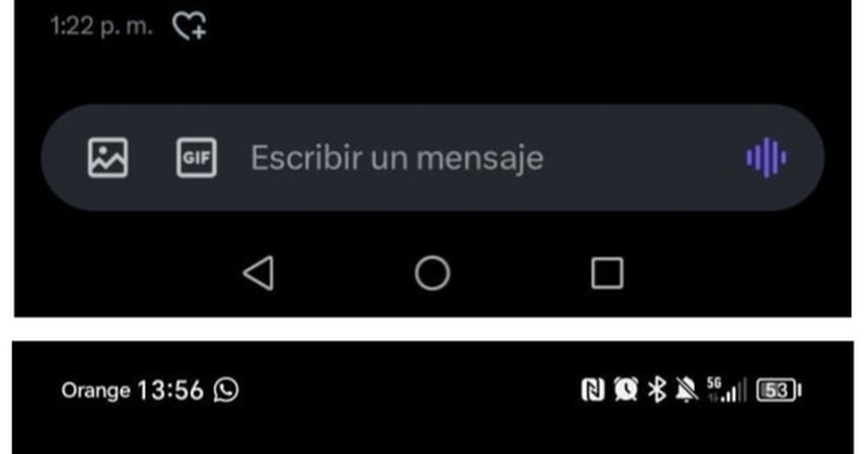
Task: Open the GIF picker
Action: coord(197,158)
